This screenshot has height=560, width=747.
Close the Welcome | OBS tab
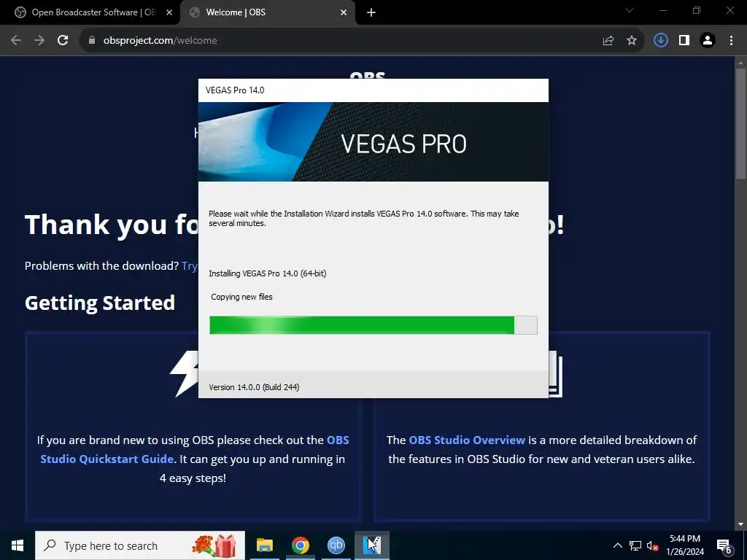coord(344,12)
